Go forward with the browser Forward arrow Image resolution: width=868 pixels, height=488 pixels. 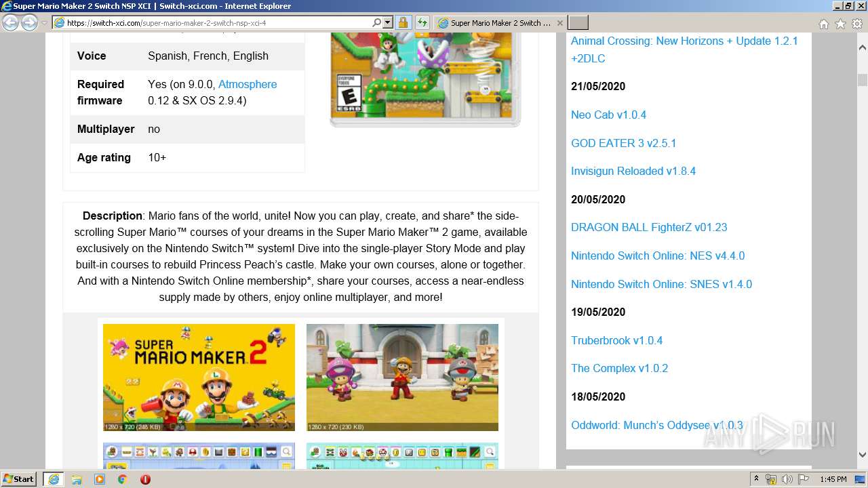[x=29, y=23]
